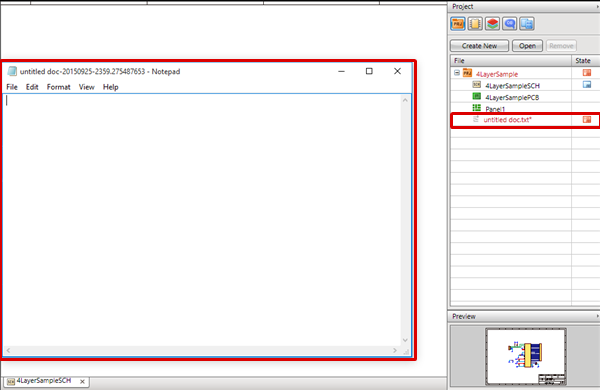Click the Create New button
The height and width of the screenshot is (390, 600).
click(479, 46)
